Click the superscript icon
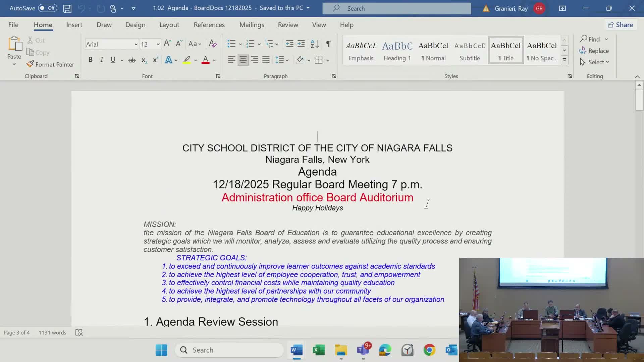 tap(155, 60)
